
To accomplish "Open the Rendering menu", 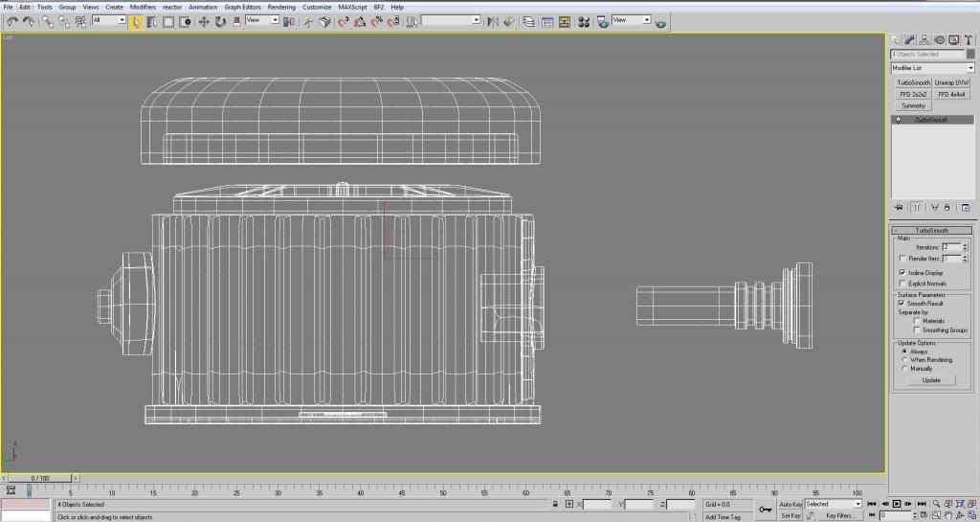I will [x=281, y=7].
